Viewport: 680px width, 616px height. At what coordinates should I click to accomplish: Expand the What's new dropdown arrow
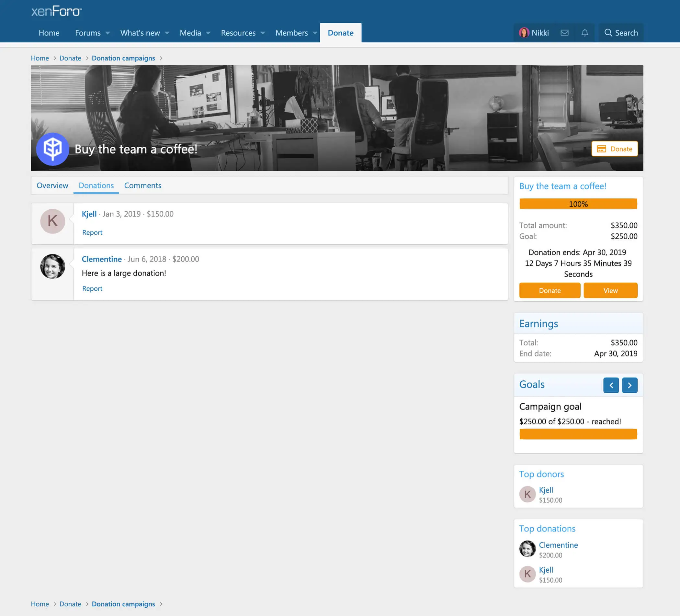point(167,33)
